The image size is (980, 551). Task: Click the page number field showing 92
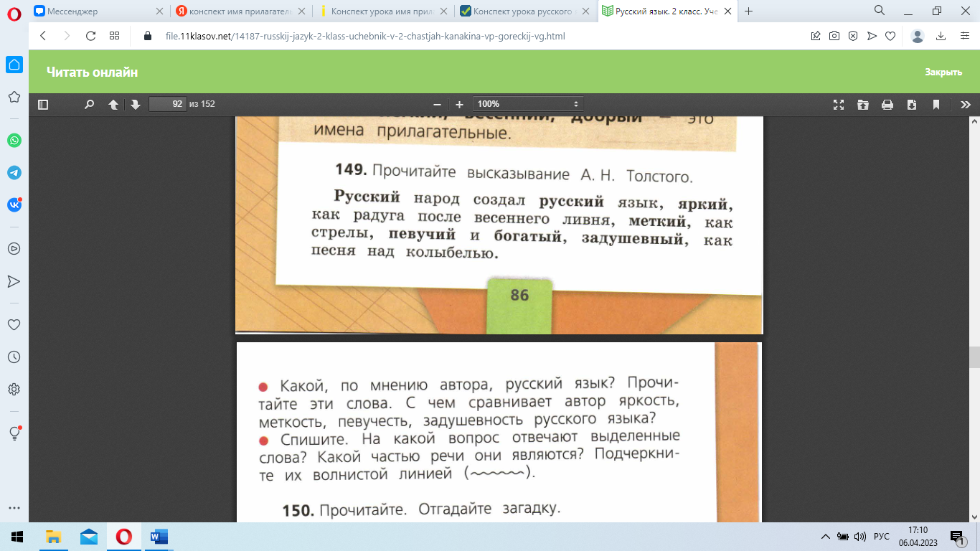[167, 105]
